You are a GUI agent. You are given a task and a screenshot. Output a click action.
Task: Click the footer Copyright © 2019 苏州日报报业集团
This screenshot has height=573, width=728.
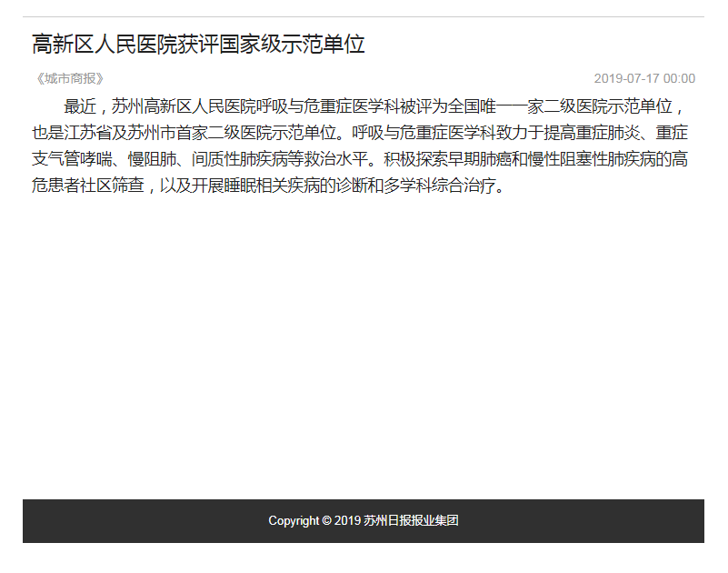pyautogui.click(x=363, y=520)
